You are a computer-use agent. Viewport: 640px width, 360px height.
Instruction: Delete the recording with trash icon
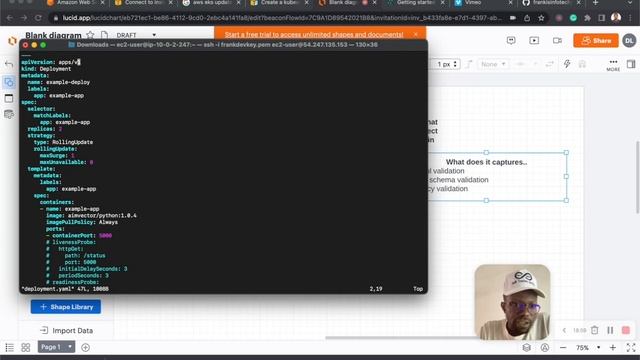coord(594,330)
